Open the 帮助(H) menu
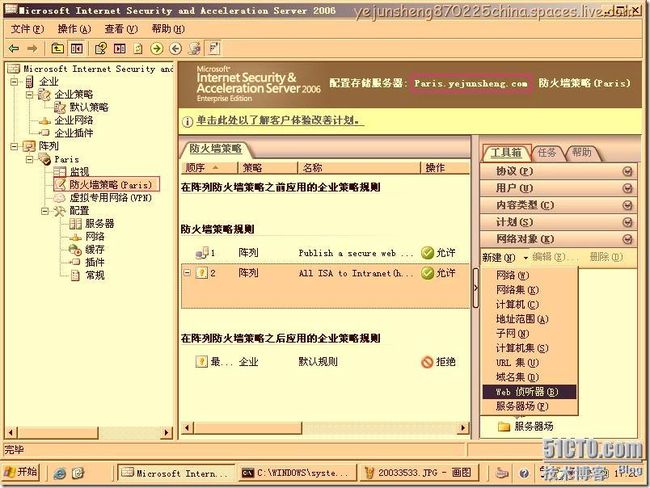The image size is (650, 488). pyautogui.click(x=168, y=29)
